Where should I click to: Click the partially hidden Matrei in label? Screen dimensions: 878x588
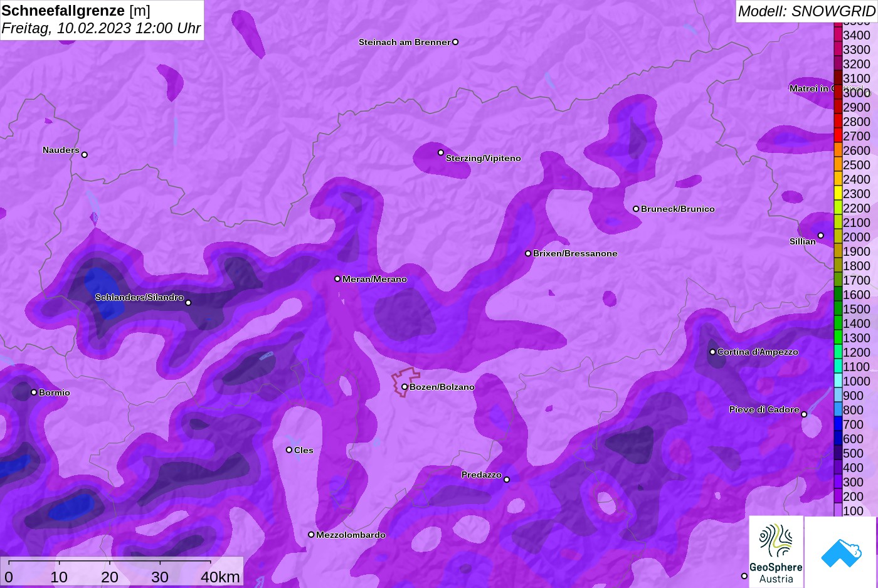coord(811,88)
